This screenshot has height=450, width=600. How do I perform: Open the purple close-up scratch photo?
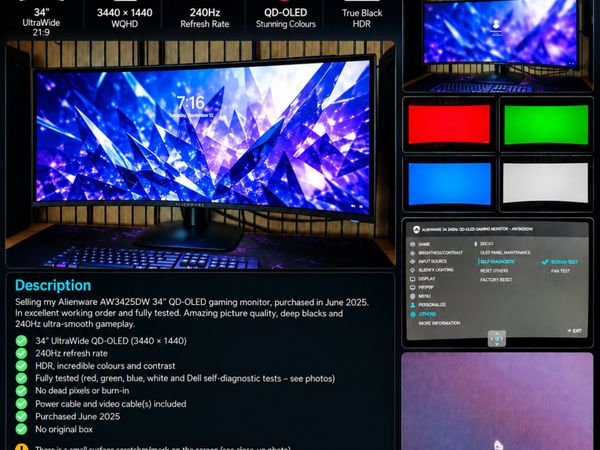[x=497, y=401]
